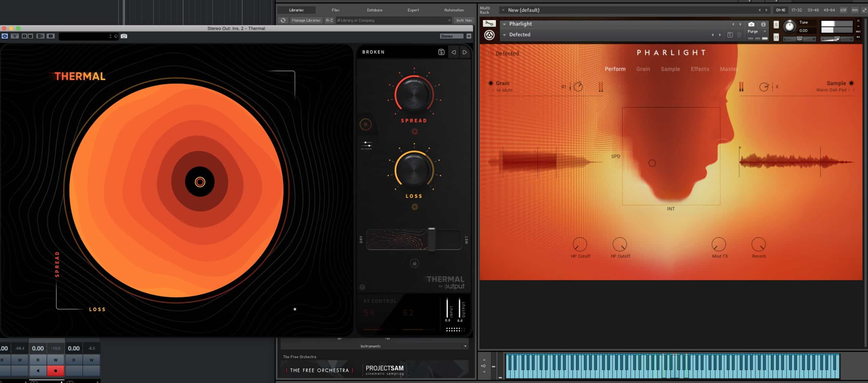
Task: Select the wrench icon to edit Pharlight instrument
Action: [x=489, y=24]
